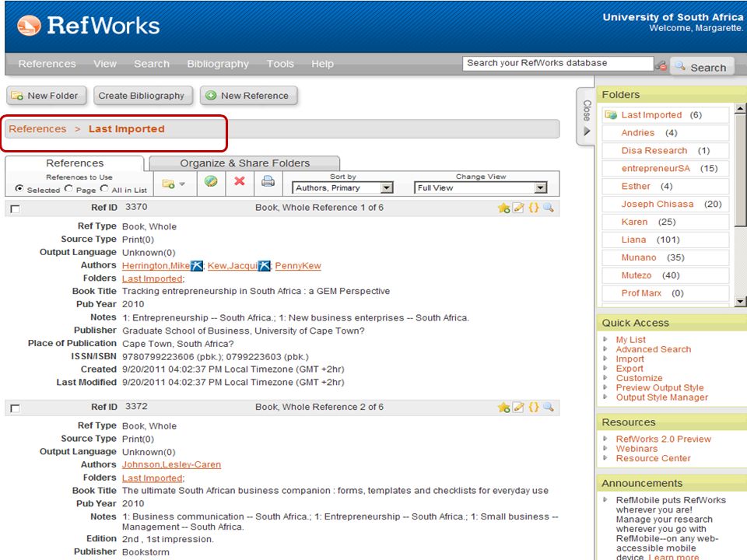
Task: Open the Joseph Chisasa folder
Action: coord(657,204)
